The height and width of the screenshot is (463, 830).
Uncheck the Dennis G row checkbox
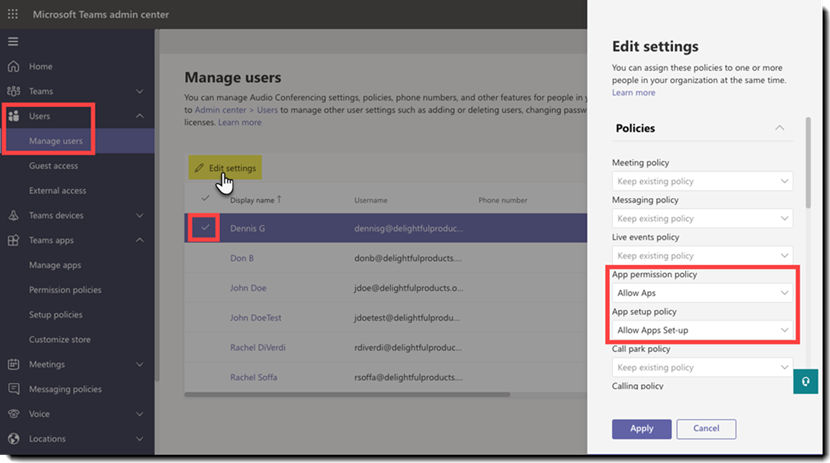[205, 228]
